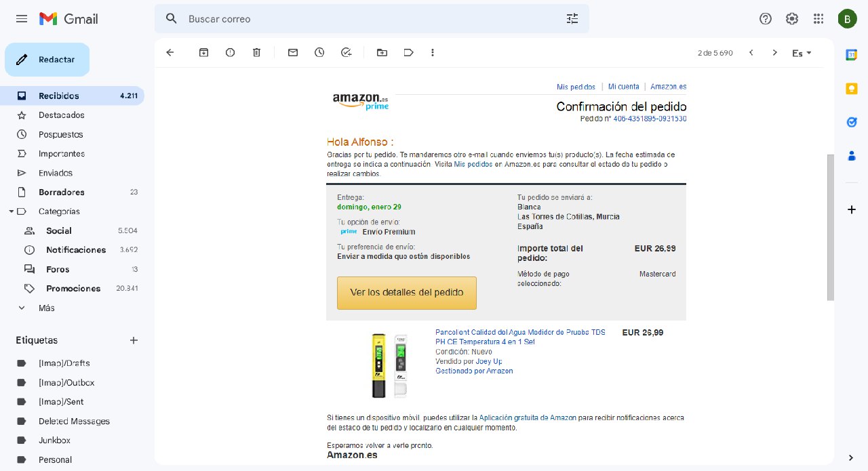Collapse the Categorías section
The image size is (868, 471).
(11, 211)
